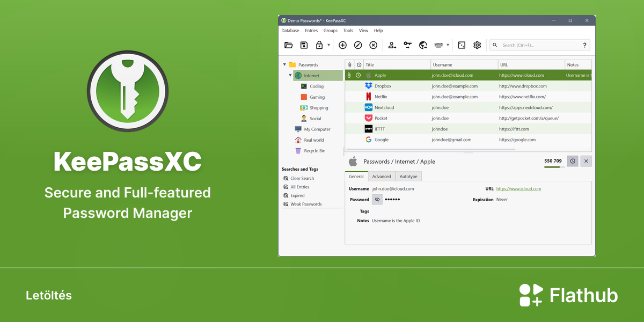Switch to the Advanced tab
644x322 pixels.
pyautogui.click(x=382, y=177)
